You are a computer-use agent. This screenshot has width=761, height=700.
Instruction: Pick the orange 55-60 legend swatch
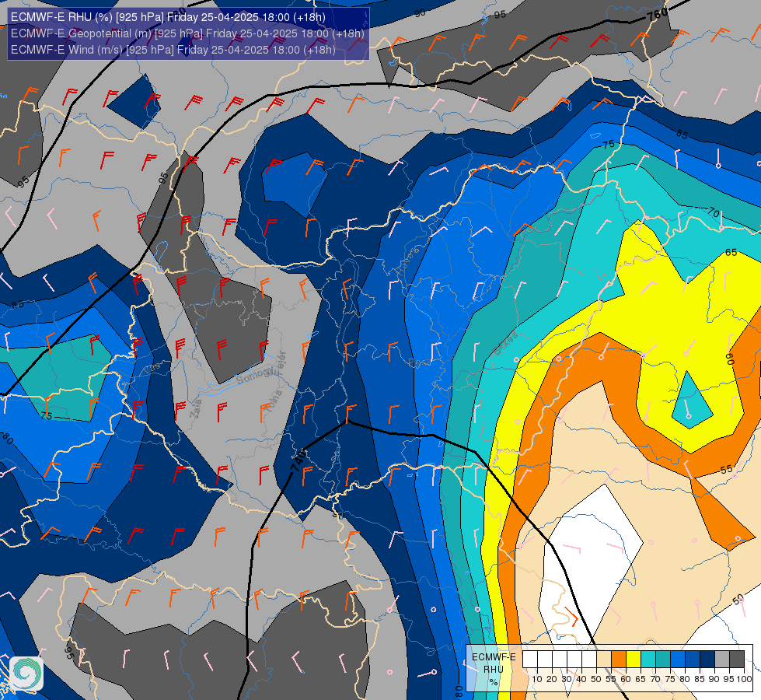coord(619,660)
